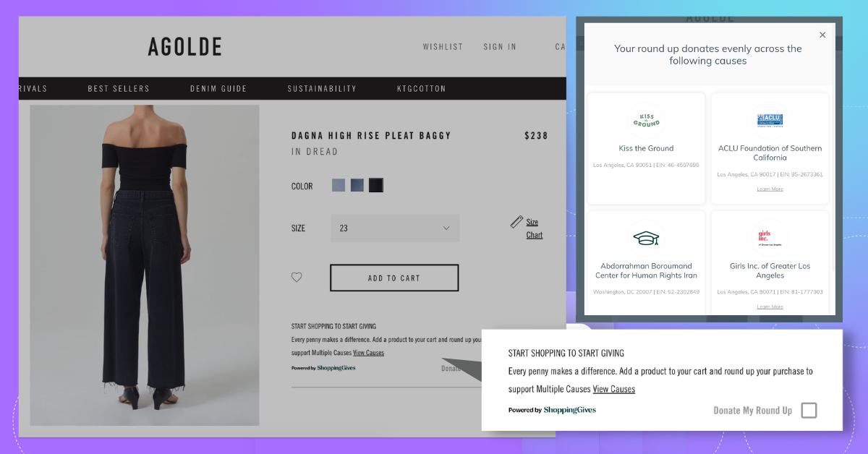Image resolution: width=868 pixels, height=454 pixels.
Task: Click the Add to Cart button
Action: coord(394,278)
